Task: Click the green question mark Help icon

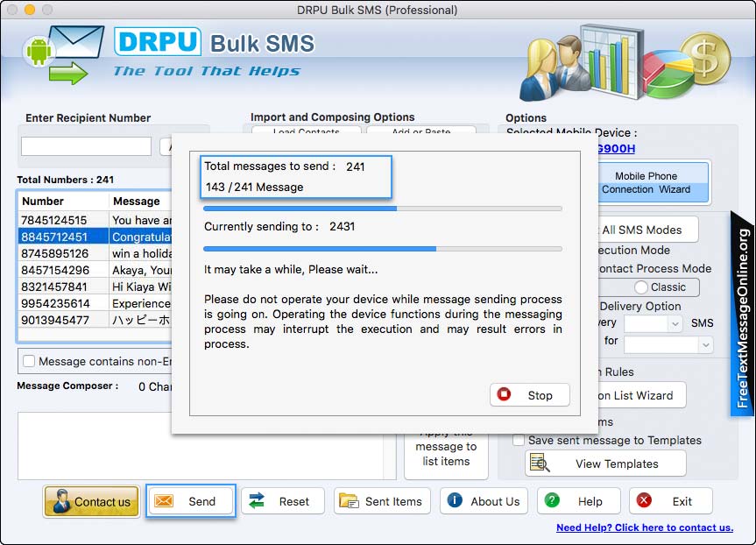Action: point(552,500)
